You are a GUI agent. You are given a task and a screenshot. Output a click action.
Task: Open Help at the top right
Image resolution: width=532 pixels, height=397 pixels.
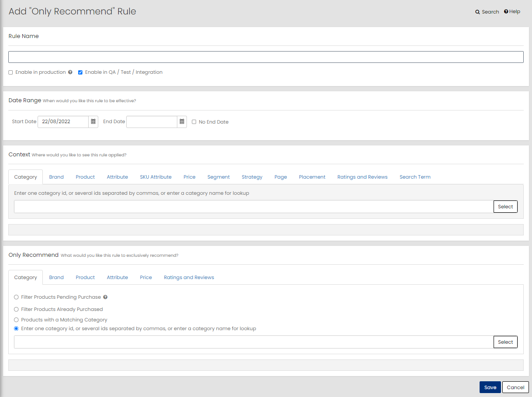pos(512,12)
